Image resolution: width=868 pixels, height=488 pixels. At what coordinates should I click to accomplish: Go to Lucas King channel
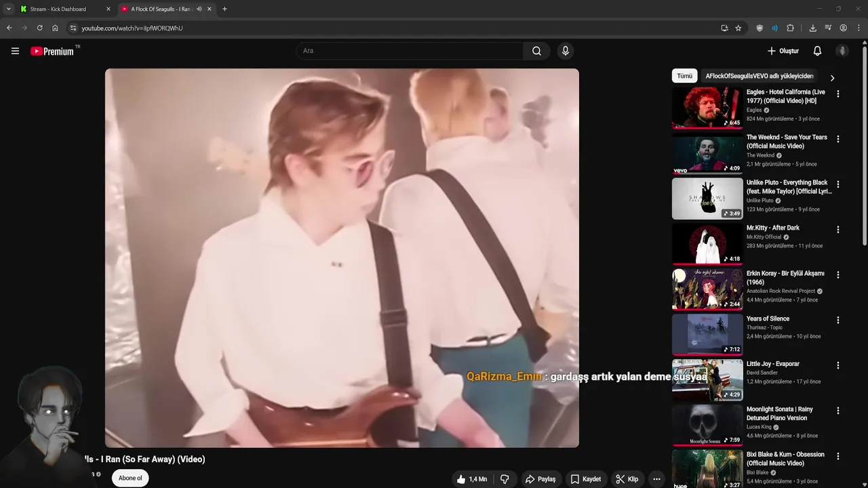[759, 427]
